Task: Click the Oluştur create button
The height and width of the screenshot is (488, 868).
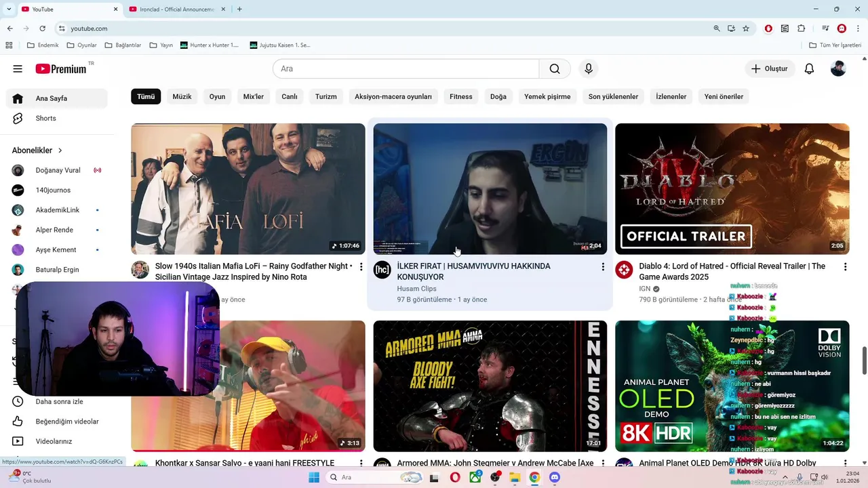Action: [770, 68]
